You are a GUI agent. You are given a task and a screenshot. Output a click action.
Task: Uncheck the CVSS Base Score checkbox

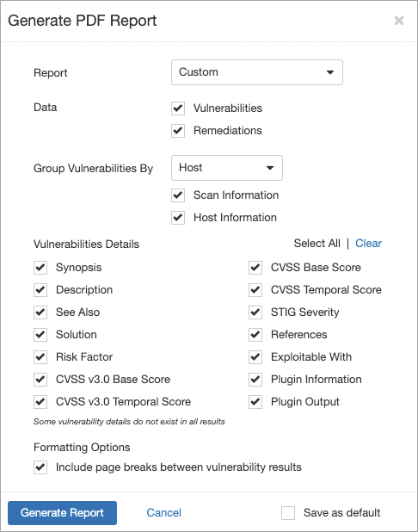tap(255, 268)
